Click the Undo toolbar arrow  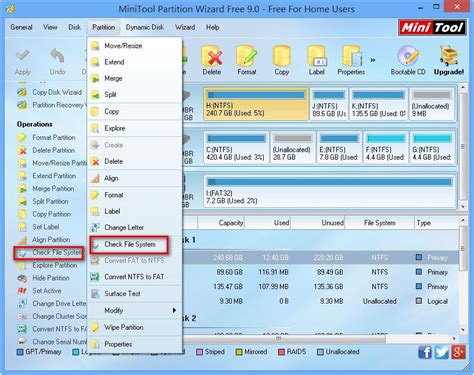tap(57, 56)
